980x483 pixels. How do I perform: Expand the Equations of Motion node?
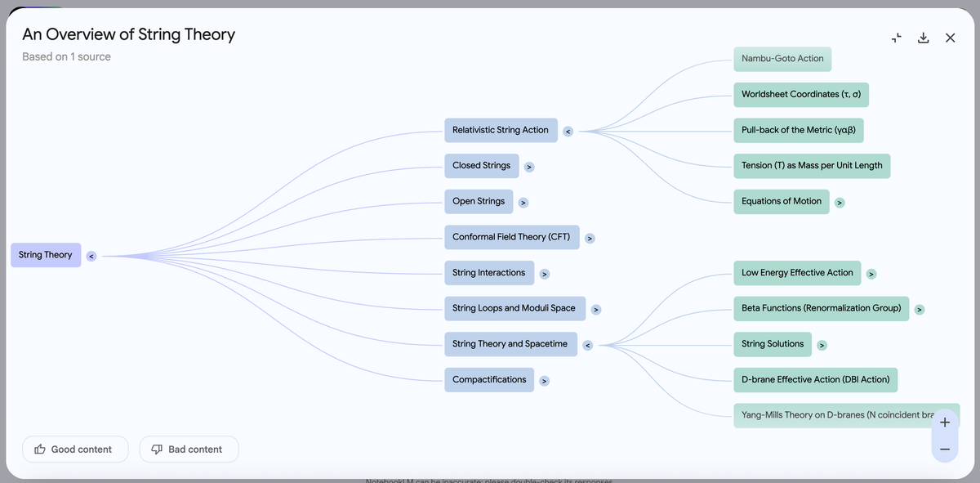coord(840,202)
